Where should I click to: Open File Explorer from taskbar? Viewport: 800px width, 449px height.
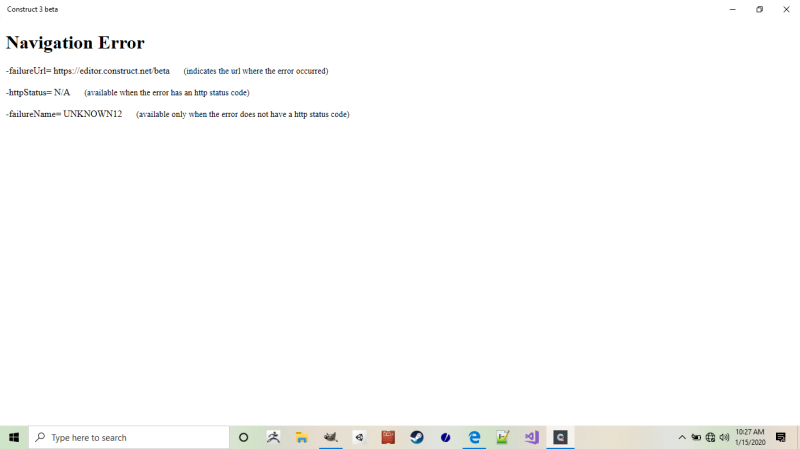click(302, 437)
